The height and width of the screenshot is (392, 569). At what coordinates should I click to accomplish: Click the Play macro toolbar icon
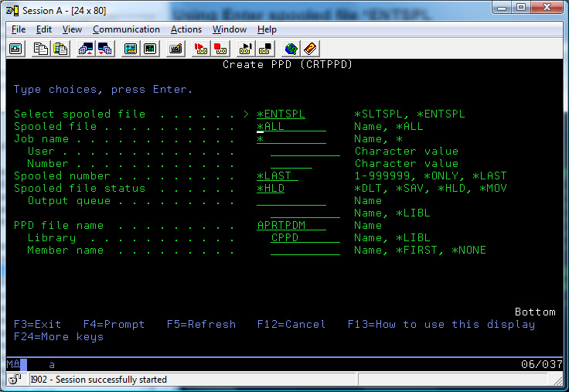(x=246, y=49)
